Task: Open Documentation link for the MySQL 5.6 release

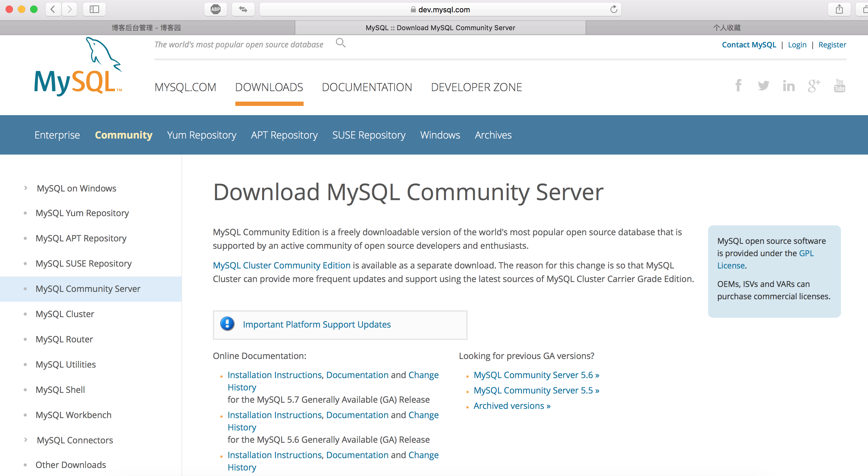Action: point(357,415)
